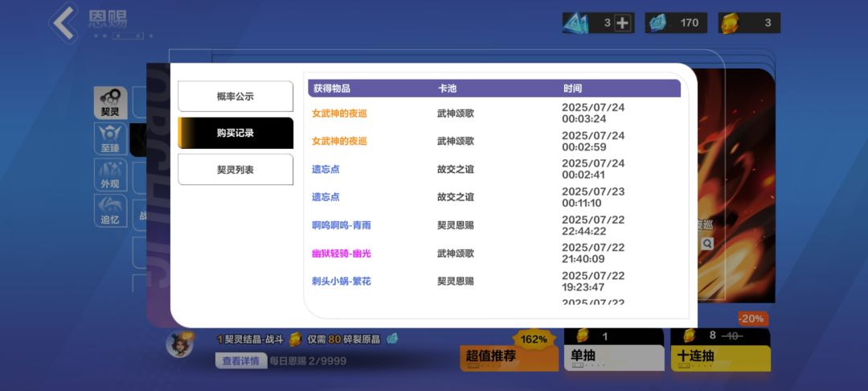Select the 幽狱轻骑-幽光 record
Viewport: 868px width, 391px height.
(341, 253)
